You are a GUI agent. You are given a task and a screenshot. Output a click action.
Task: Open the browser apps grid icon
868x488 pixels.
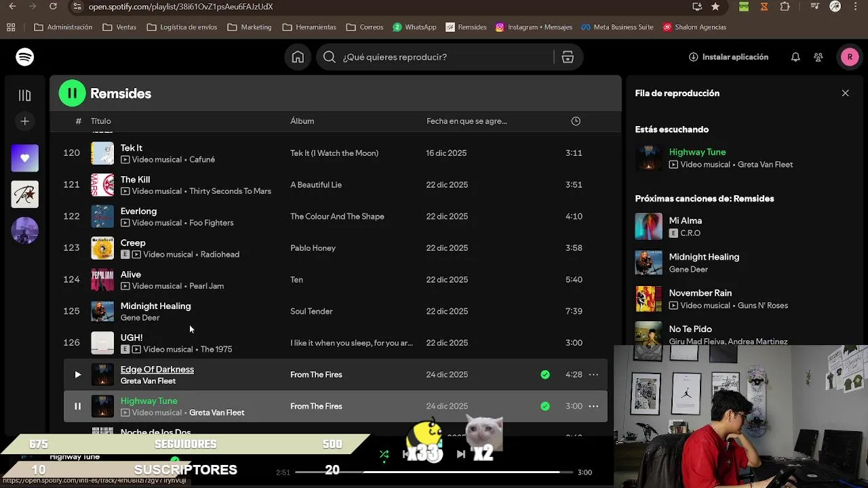click(x=11, y=27)
